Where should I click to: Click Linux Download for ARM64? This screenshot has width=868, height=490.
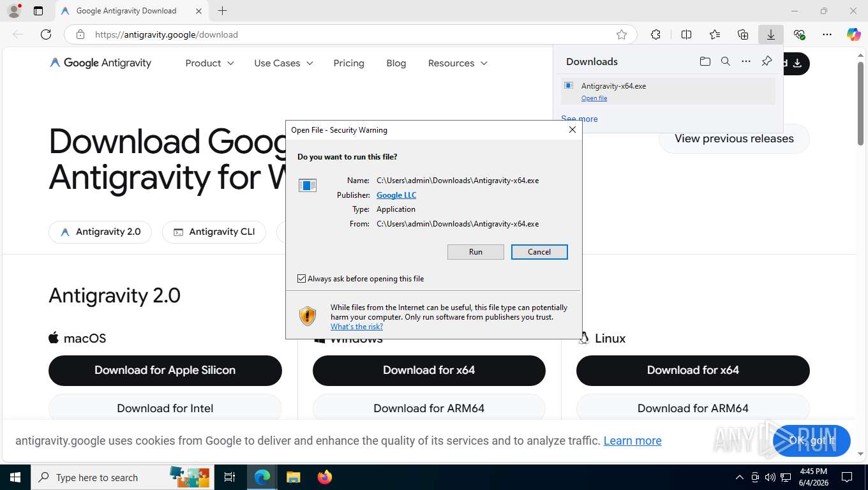[x=693, y=408]
